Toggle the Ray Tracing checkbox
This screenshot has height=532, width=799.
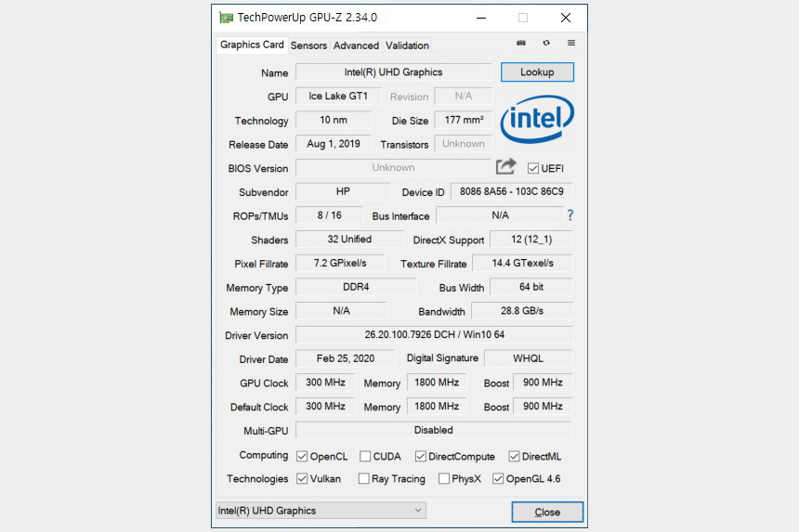[364, 479]
